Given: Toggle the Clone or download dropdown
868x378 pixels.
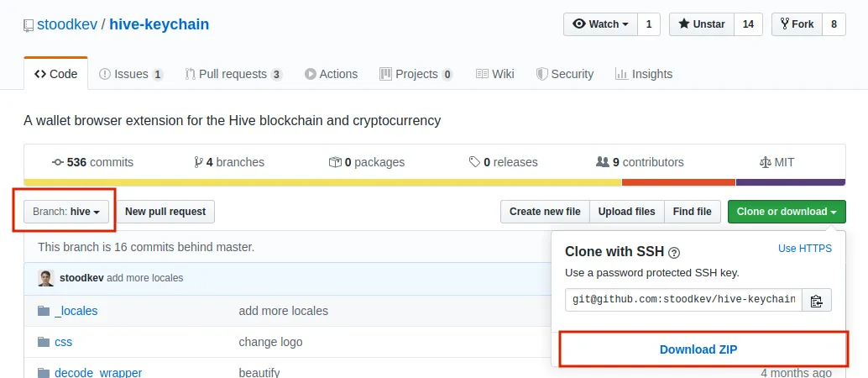Looking at the screenshot, I should tap(787, 212).
